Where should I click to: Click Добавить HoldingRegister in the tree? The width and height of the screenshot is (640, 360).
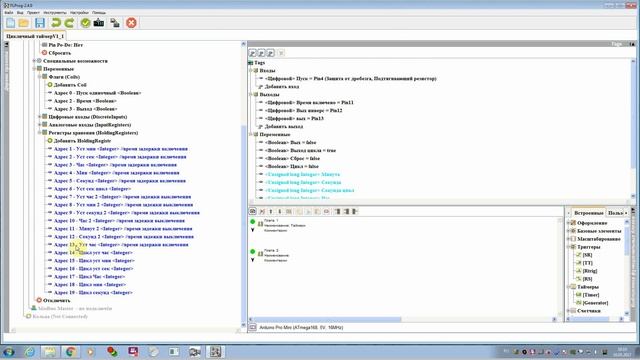click(82, 141)
